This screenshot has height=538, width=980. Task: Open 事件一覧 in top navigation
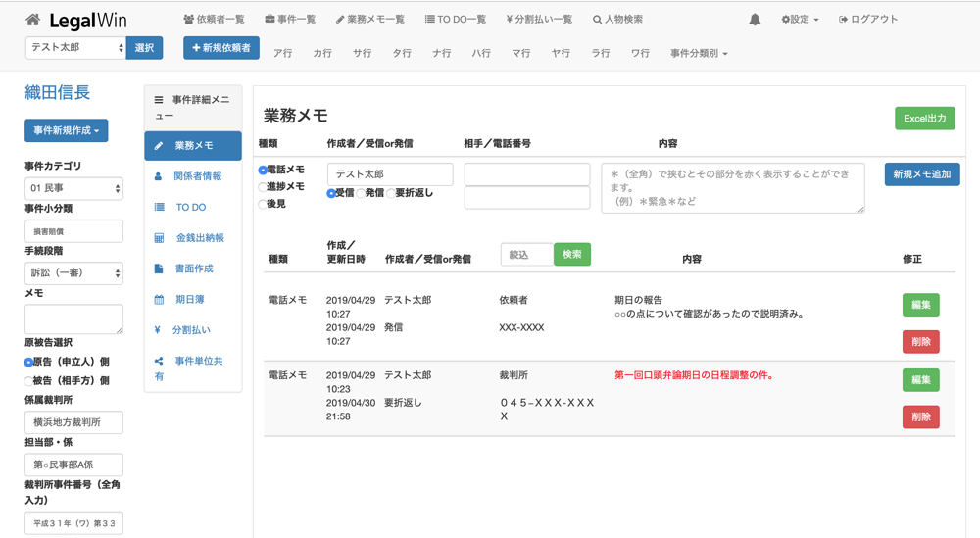point(290,20)
